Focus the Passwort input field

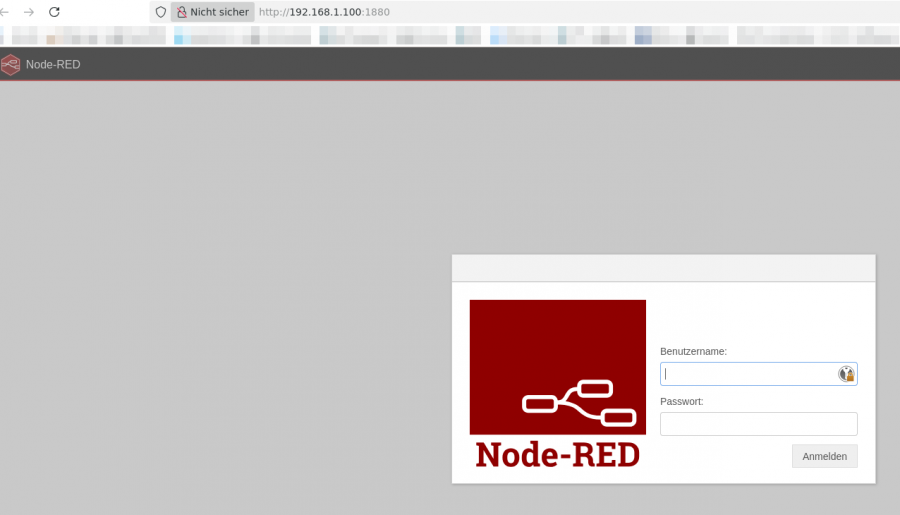click(758, 424)
